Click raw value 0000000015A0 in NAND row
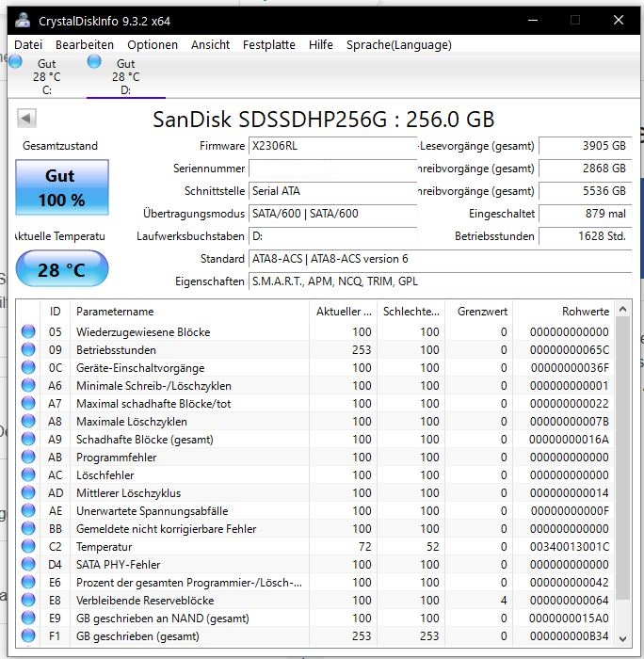Screen dimensions: 644x659 click(x=570, y=618)
